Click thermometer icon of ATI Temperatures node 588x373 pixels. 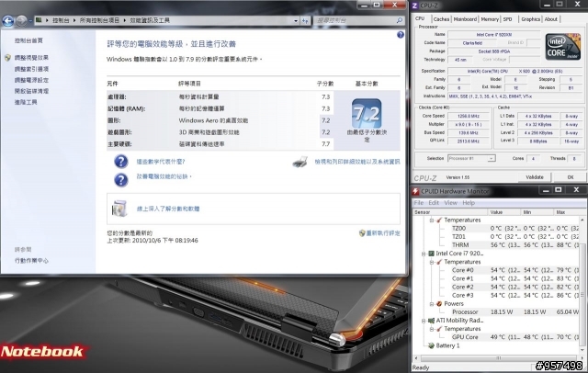pyautogui.click(x=439, y=329)
